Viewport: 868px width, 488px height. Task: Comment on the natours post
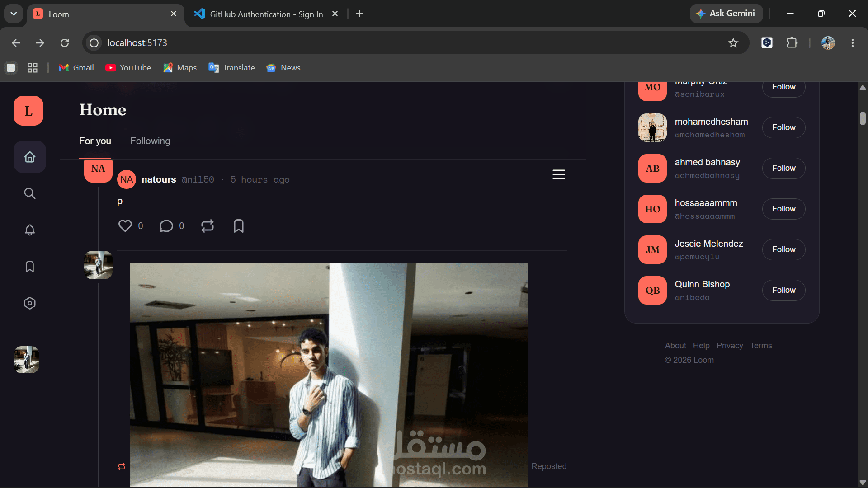[x=166, y=225]
